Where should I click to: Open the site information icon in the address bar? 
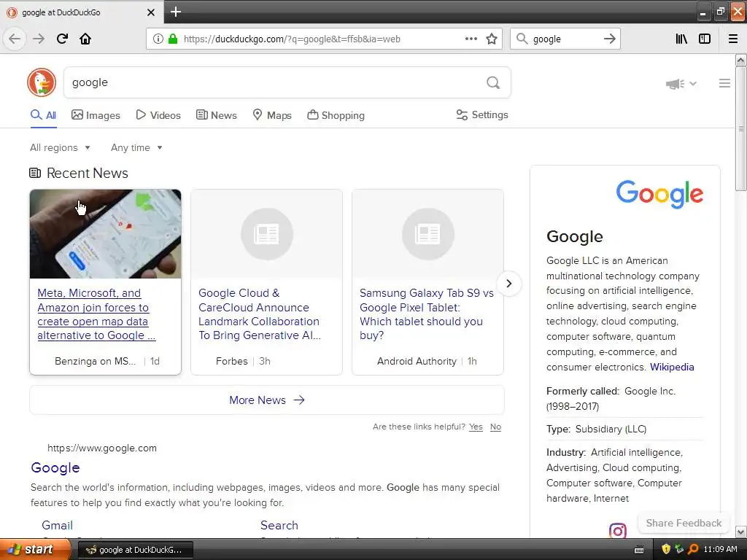click(158, 39)
